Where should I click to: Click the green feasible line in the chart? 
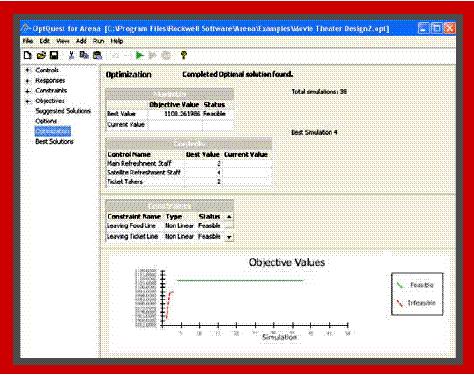coord(240,281)
